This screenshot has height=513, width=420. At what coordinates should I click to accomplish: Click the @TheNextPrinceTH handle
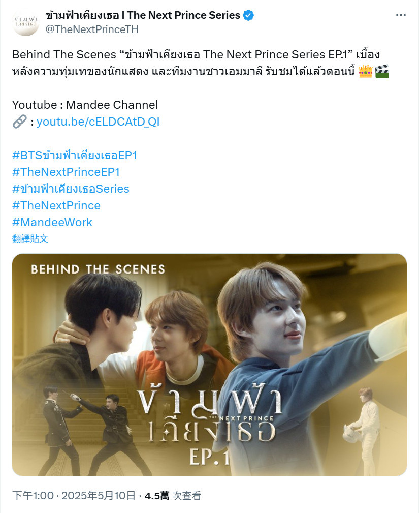pyautogui.click(x=92, y=29)
